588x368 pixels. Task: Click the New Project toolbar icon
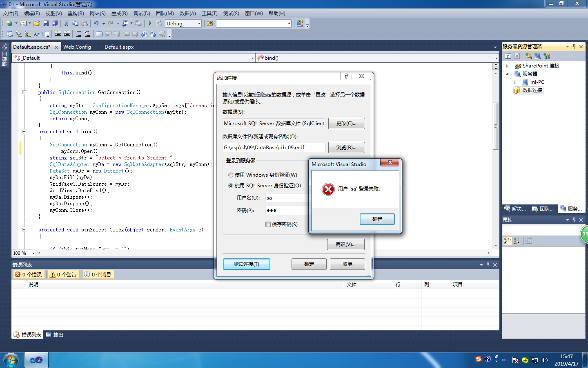9,23
